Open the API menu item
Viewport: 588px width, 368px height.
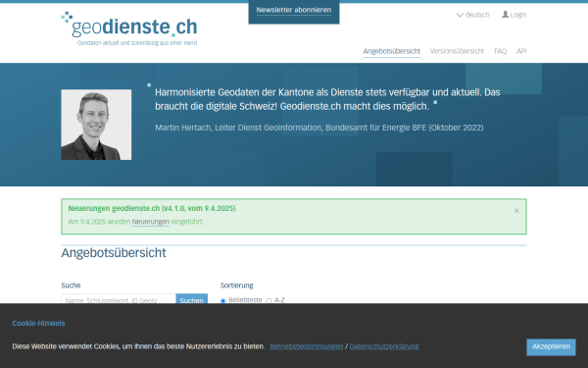[x=521, y=51]
